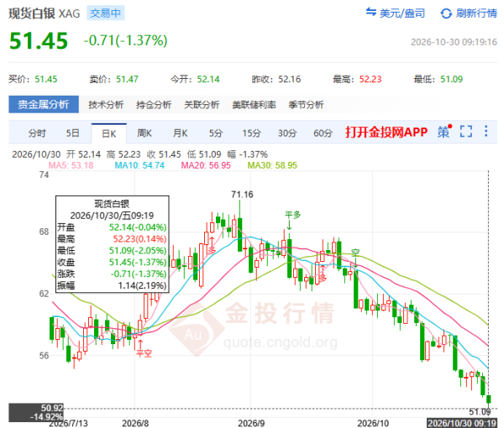Screen dimensions: 504x428
Task: Click the 2026/10 date axis label
Action: coord(373,423)
